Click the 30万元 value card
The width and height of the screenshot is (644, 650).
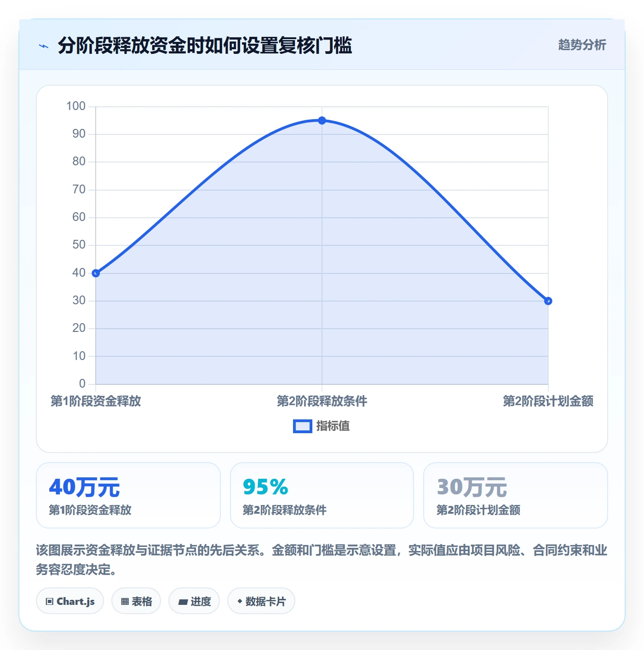(x=516, y=495)
